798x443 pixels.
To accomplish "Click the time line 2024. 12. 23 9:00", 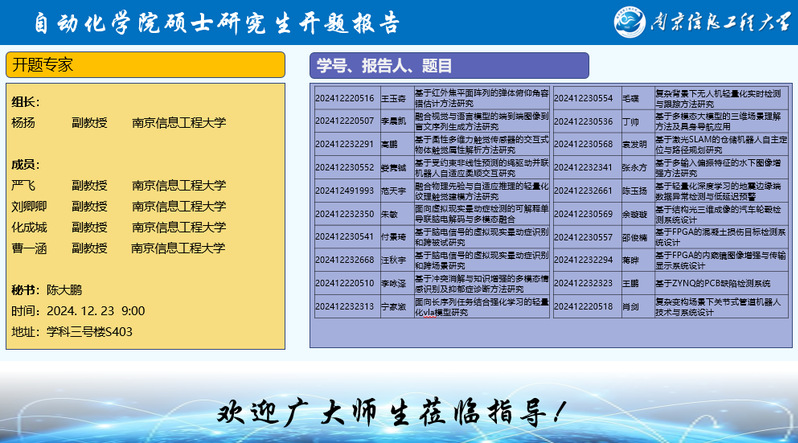I will [78, 311].
